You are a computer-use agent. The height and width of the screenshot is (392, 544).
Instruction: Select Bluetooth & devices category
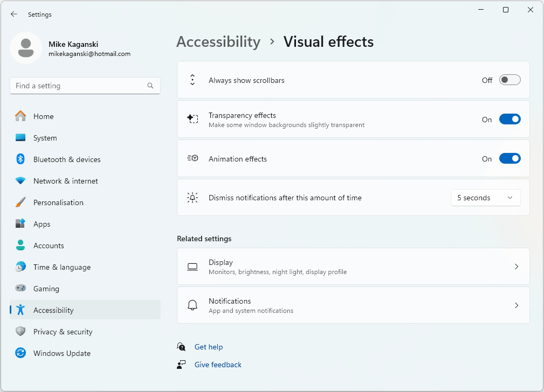point(85,159)
